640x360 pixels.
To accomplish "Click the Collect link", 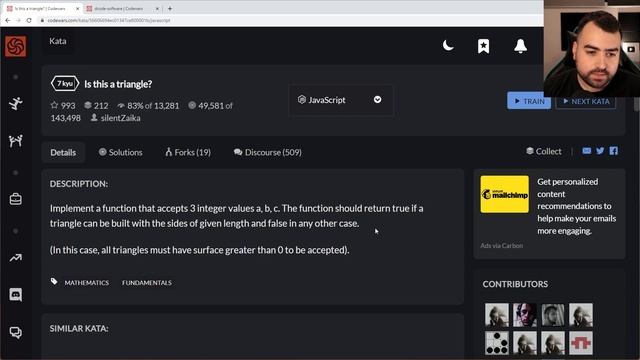I will [544, 151].
